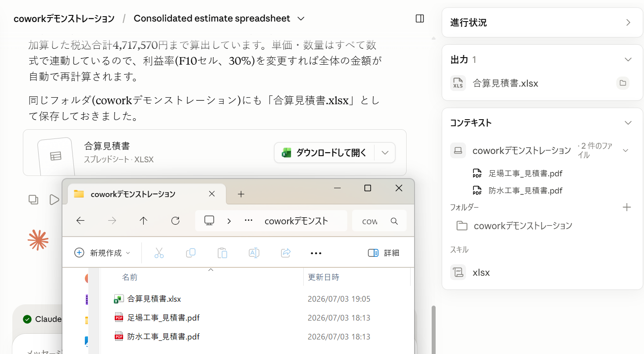This screenshot has width=644, height=354.
Task: Refresh the File Explorer folder view
Action: tap(175, 221)
